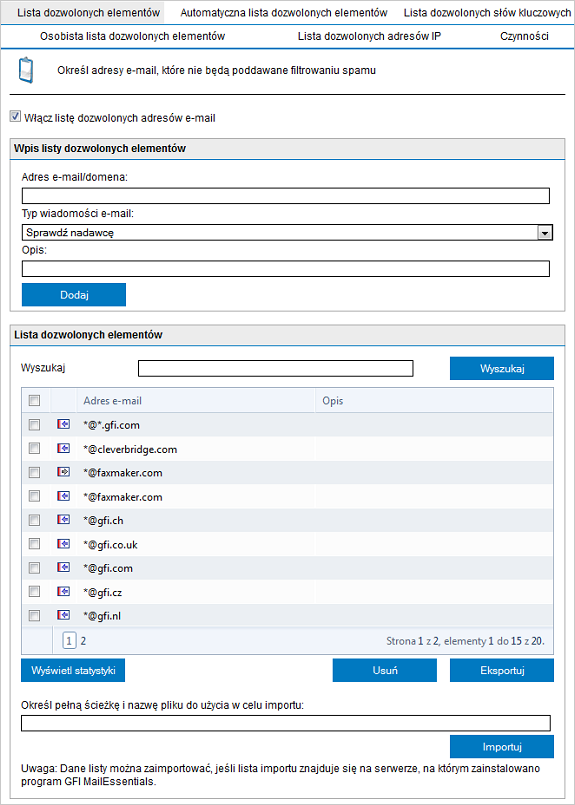The image size is (575, 805).
Task: Focus the 'Opis' input field
Action: coord(286,269)
